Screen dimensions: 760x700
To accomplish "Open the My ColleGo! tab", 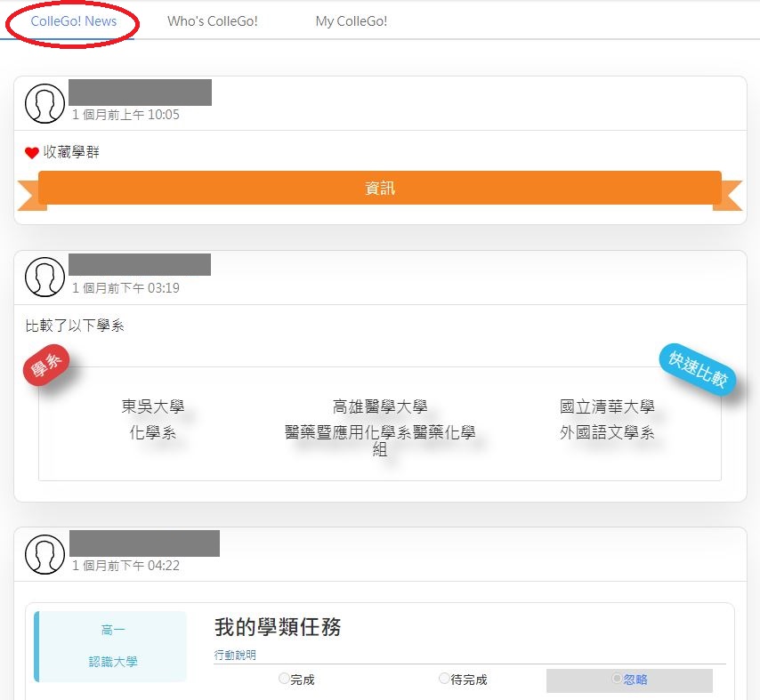I will pyautogui.click(x=351, y=21).
